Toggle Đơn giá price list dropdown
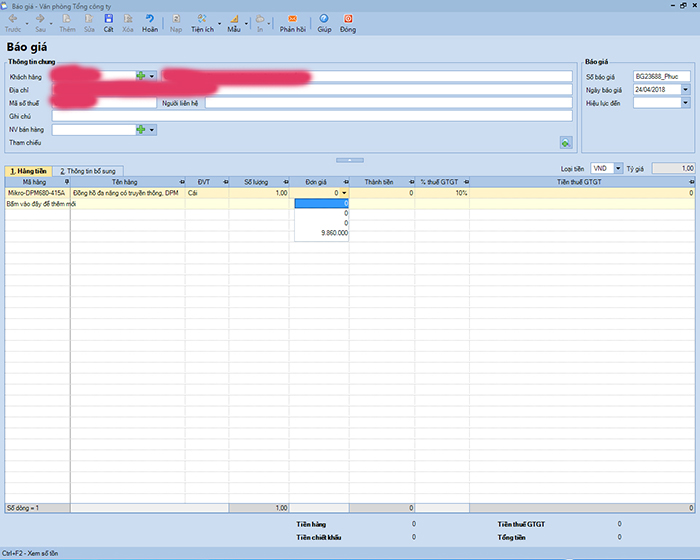The width and height of the screenshot is (700, 560). 344,193
